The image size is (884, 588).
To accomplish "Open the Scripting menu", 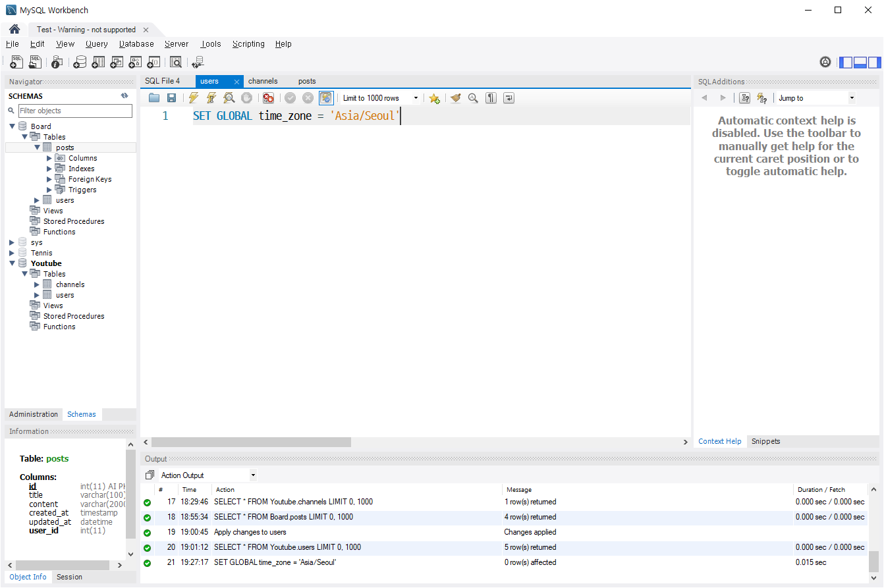I will pos(248,44).
